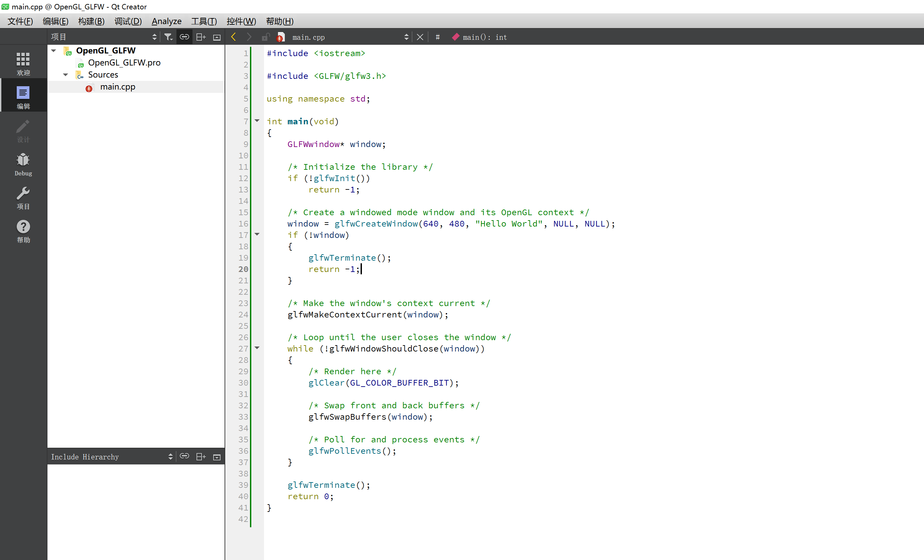Image resolution: width=924 pixels, height=560 pixels.
Task: Open the 文件(F) menu
Action: coord(20,21)
